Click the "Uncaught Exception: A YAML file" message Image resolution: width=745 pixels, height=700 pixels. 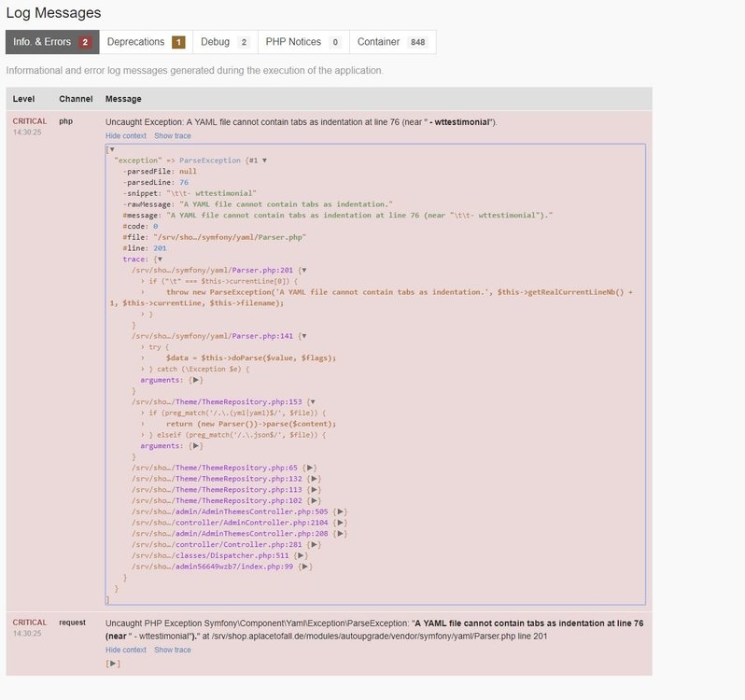click(302, 122)
